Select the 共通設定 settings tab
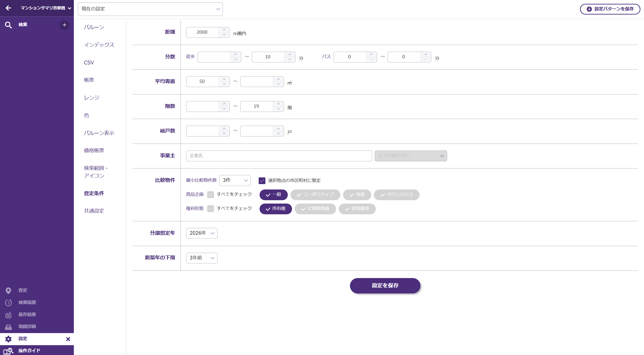 click(x=94, y=211)
